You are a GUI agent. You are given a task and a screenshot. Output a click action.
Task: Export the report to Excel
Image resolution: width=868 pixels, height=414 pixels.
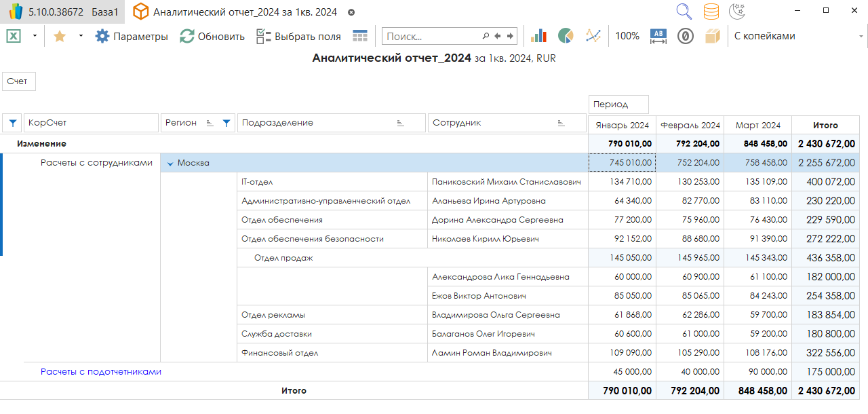[13, 36]
